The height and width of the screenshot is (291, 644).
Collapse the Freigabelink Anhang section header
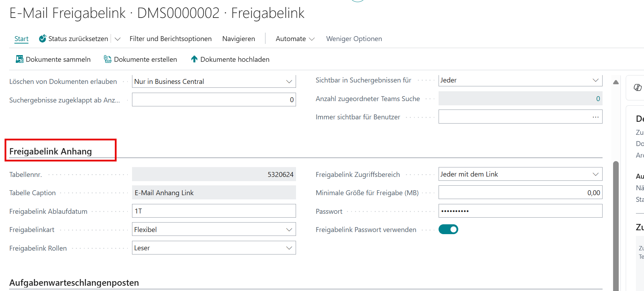(51, 151)
